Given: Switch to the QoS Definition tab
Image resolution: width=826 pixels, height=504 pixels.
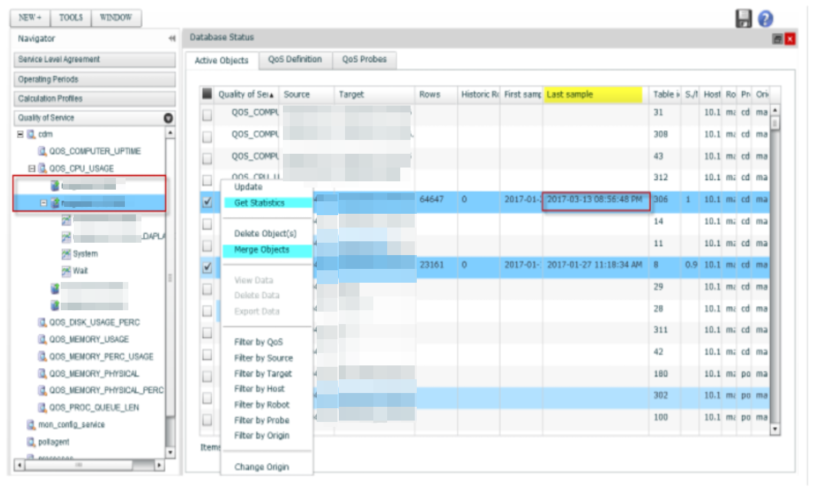Looking at the screenshot, I should coord(295,60).
